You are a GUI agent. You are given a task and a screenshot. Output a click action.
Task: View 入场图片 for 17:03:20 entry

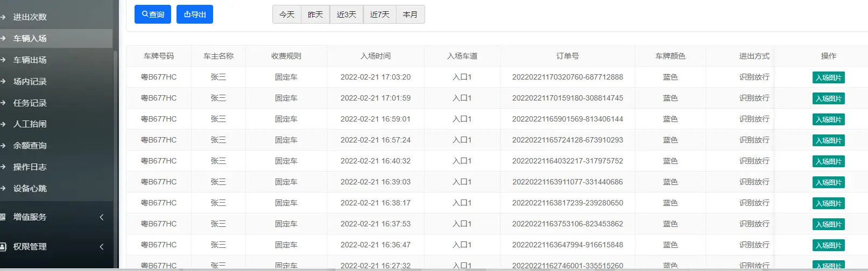[x=828, y=77]
